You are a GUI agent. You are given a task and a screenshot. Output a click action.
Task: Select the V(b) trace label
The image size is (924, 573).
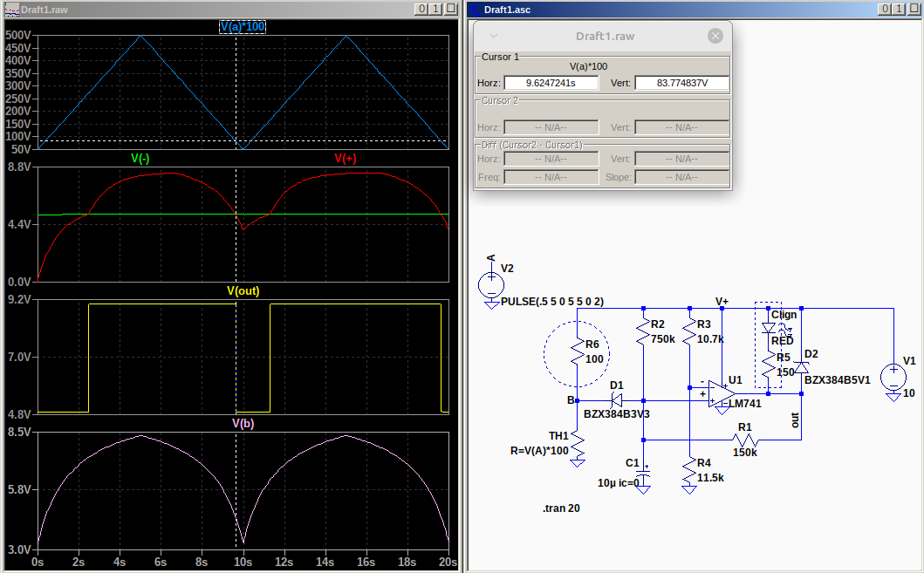pos(243,423)
